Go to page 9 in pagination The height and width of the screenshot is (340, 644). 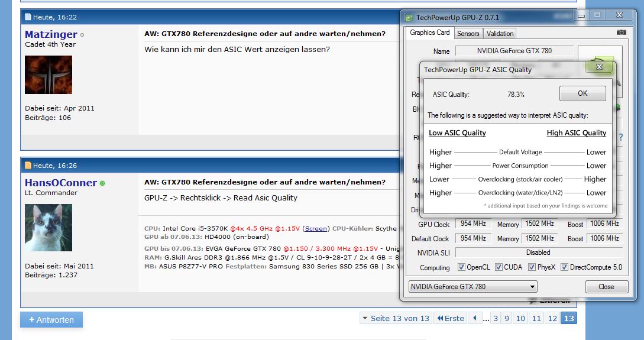click(x=507, y=318)
